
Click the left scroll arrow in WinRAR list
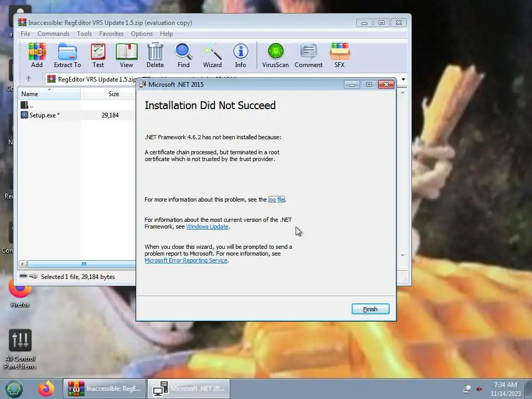point(23,264)
